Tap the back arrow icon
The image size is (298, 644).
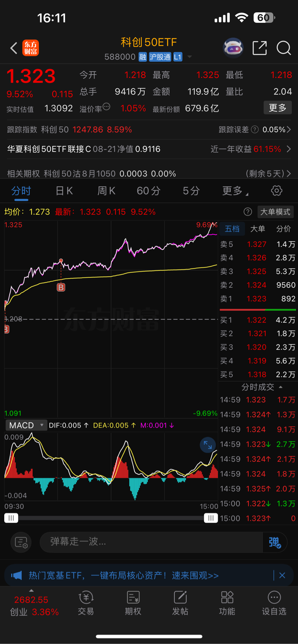[14, 48]
